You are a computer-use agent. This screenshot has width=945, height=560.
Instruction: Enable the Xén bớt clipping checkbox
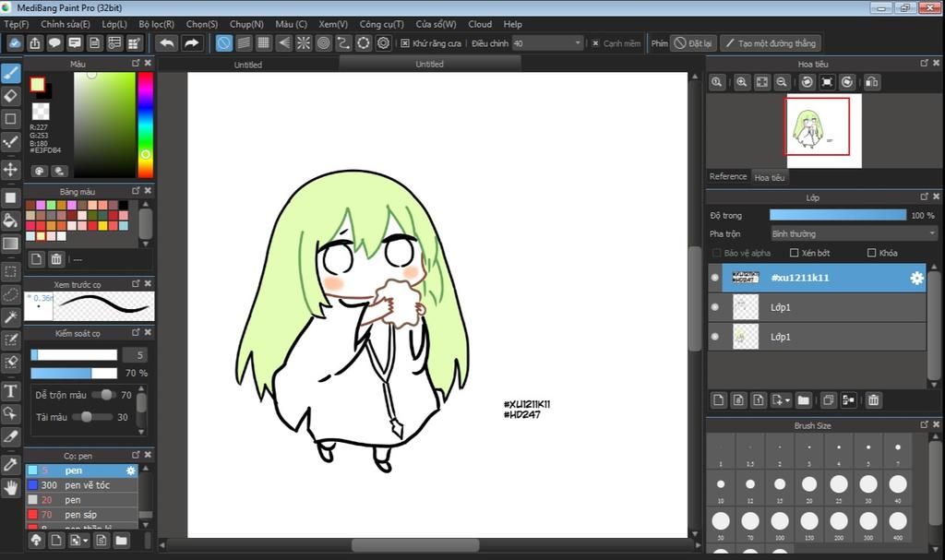pos(795,253)
